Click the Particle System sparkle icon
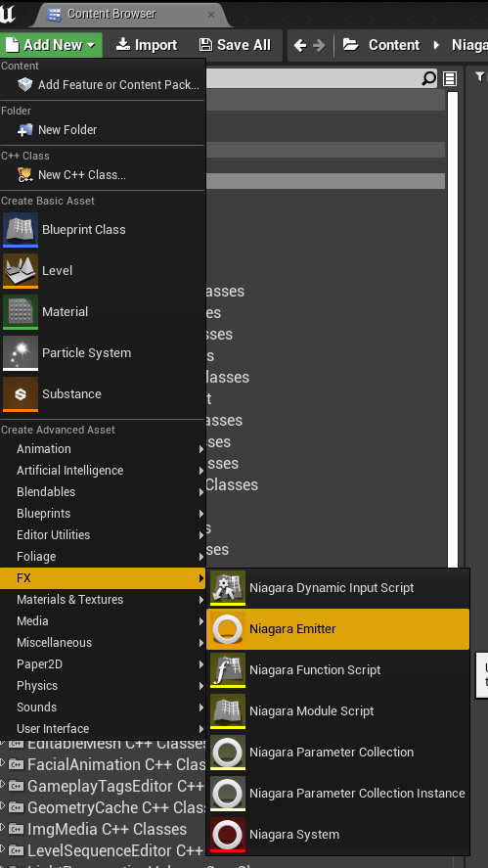Screen dimensions: 488x868 pos(21,352)
